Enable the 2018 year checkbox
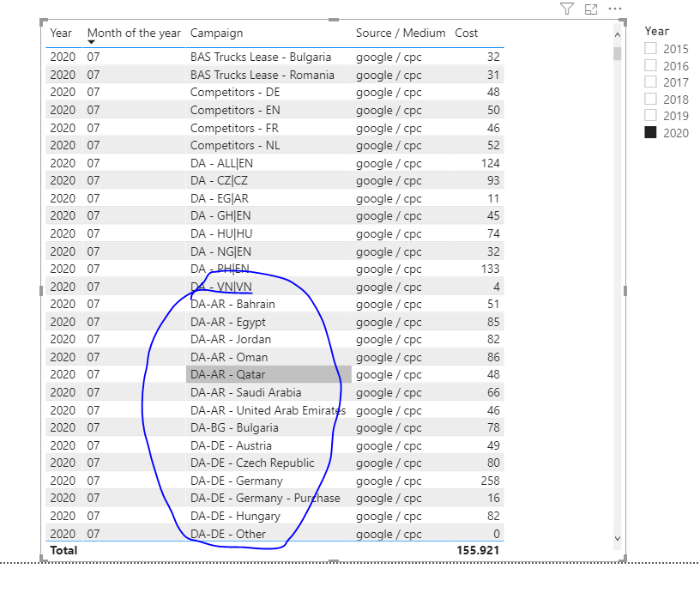700x593 pixels. click(x=650, y=99)
